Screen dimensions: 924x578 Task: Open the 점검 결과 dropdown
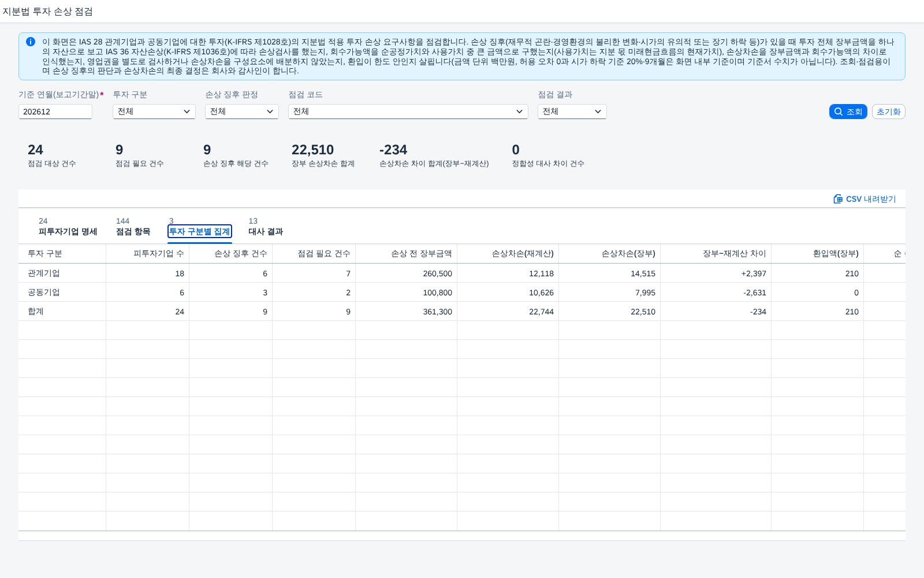pos(572,112)
